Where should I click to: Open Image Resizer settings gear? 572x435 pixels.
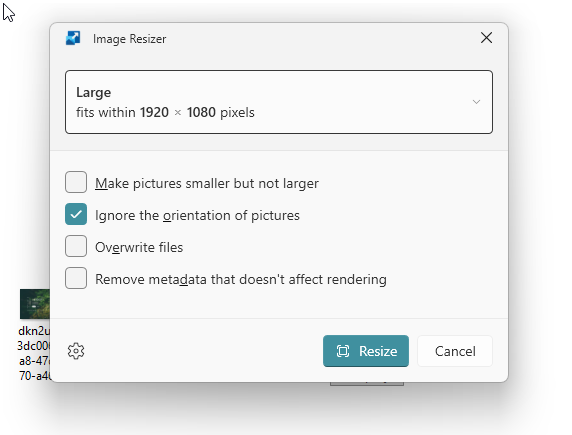76,351
